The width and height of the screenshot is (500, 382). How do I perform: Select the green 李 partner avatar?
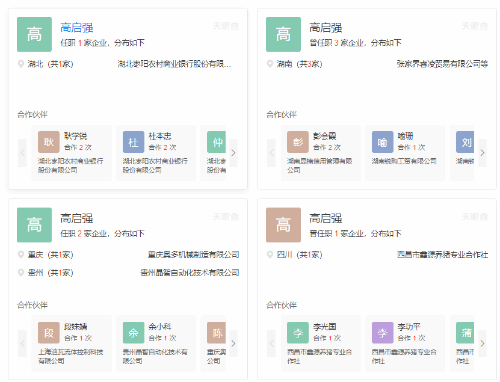(x=298, y=333)
